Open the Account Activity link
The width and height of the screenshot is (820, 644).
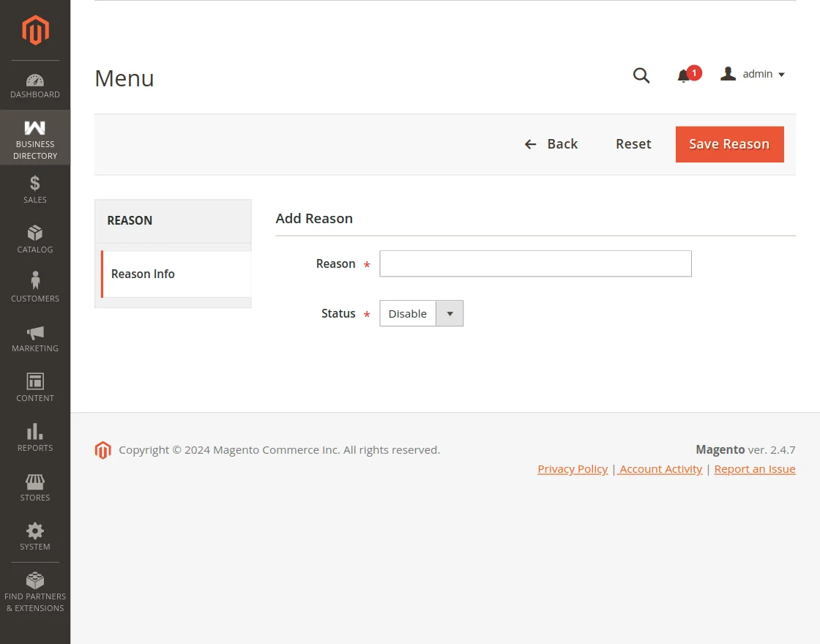click(660, 469)
